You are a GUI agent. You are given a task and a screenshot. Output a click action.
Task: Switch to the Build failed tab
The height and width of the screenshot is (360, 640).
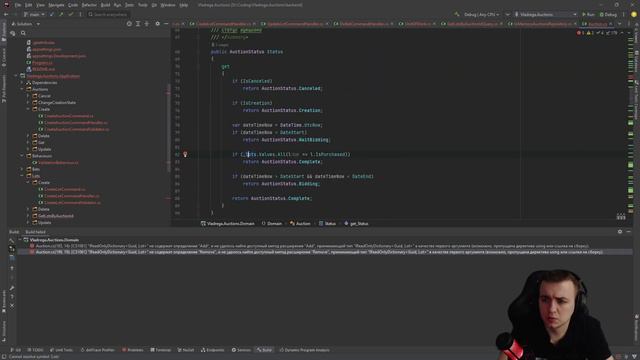36,232
